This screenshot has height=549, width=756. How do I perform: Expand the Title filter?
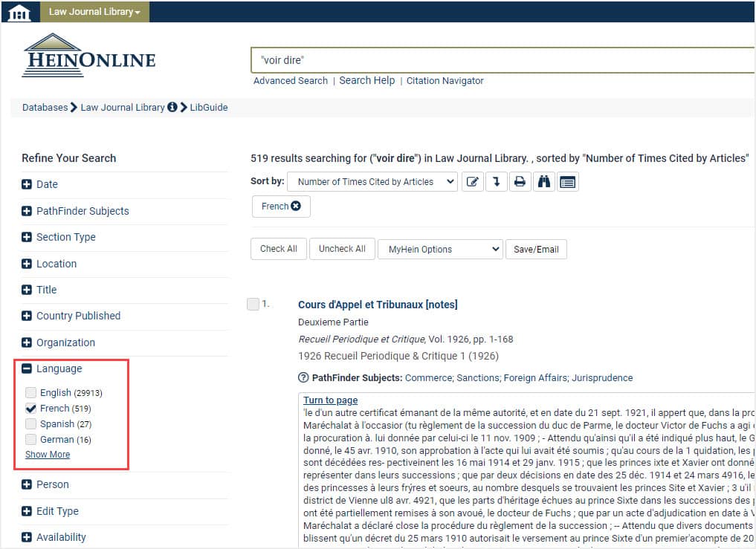click(27, 290)
